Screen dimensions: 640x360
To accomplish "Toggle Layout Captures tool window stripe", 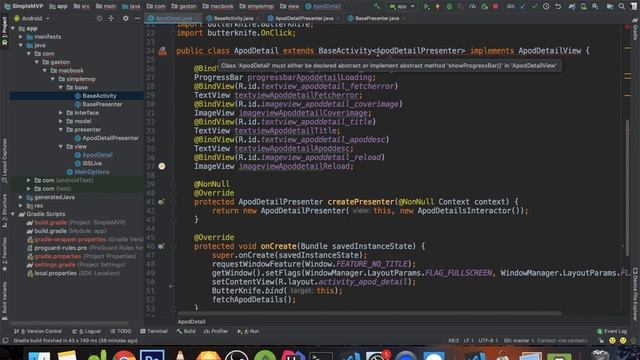I will tap(4, 160).
